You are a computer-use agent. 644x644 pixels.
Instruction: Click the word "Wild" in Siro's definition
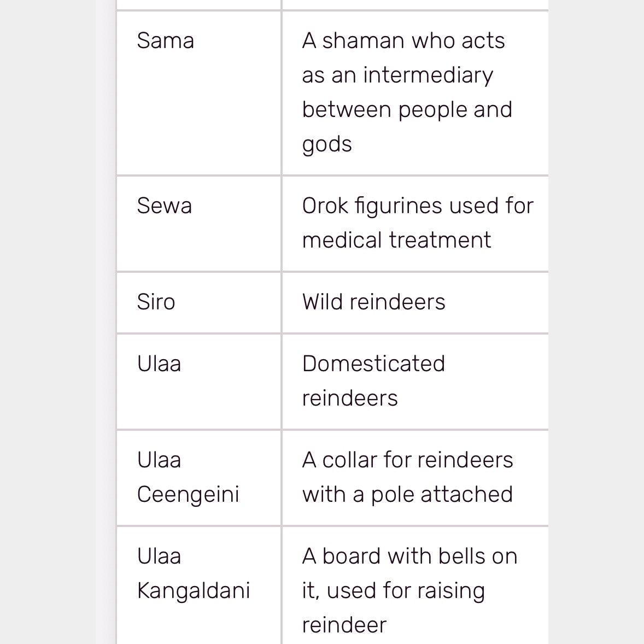[323, 302]
